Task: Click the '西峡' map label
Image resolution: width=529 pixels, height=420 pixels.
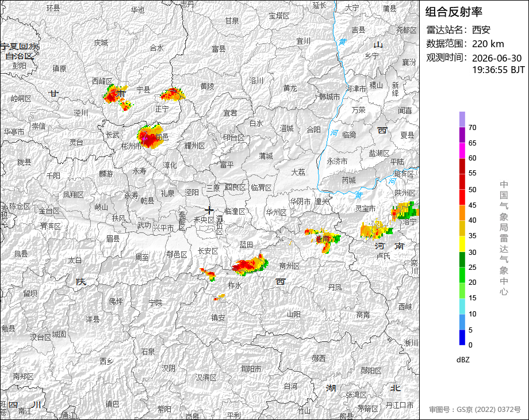Action: pyautogui.click(x=405, y=307)
